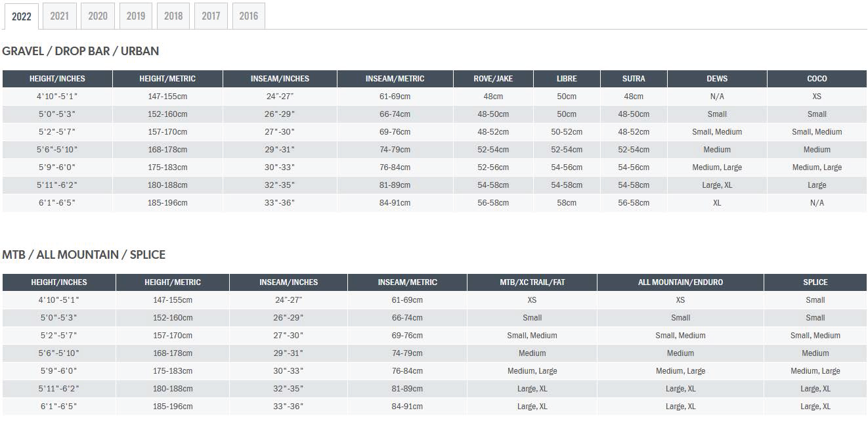868x421 pixels.
Task: Click 185-196cm in MTB table
Action: [173, 407]
